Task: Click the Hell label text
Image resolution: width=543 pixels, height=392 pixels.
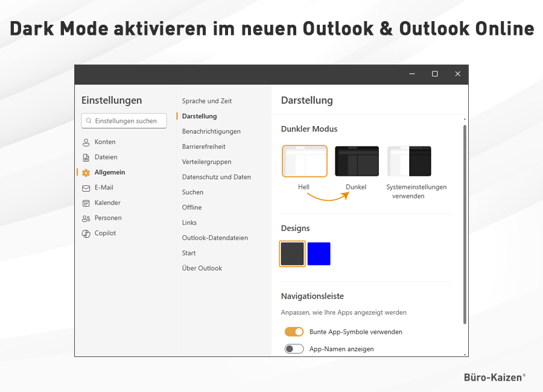Action: coord(303,187)
